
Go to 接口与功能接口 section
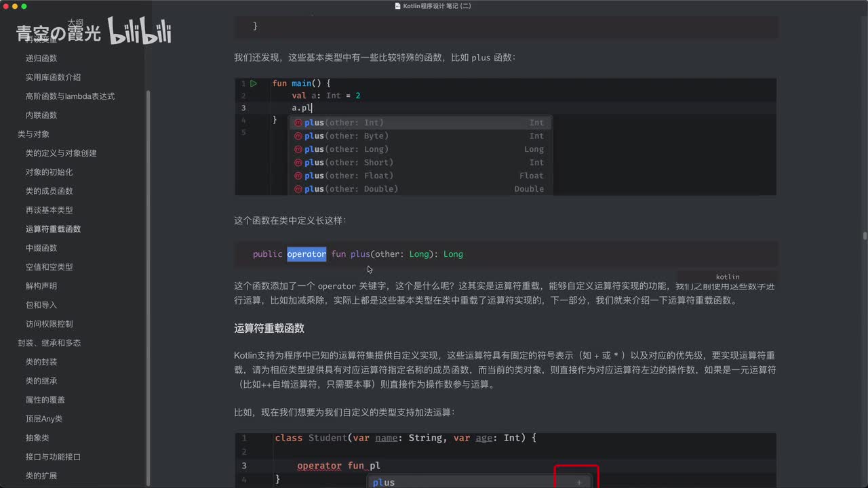(53, 457)
